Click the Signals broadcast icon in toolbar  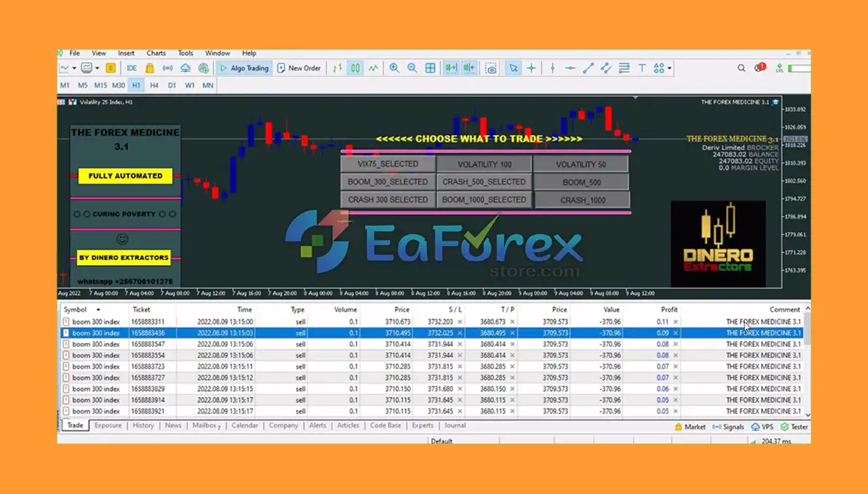click(x=167, y=68)
